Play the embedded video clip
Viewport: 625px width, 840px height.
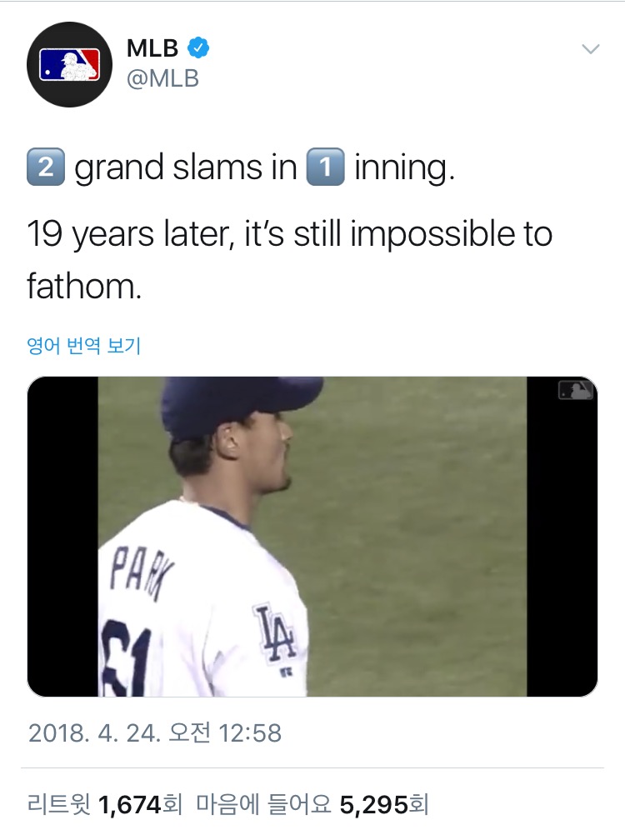312,536
